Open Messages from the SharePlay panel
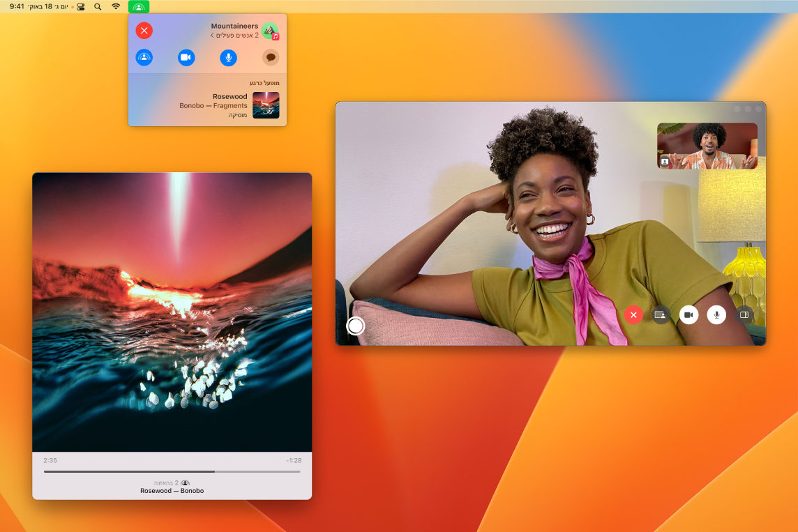 pyautogui.click(x=271, y=58)
